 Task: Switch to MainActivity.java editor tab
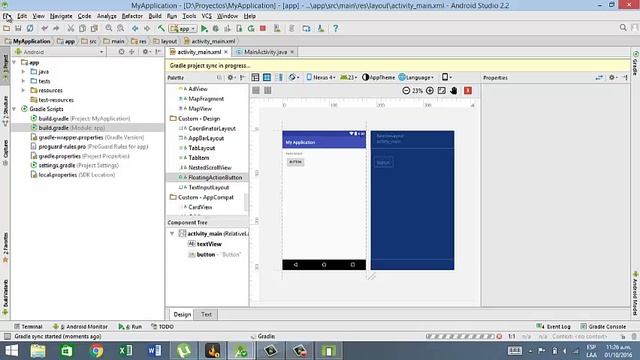[x=265, y=52]
